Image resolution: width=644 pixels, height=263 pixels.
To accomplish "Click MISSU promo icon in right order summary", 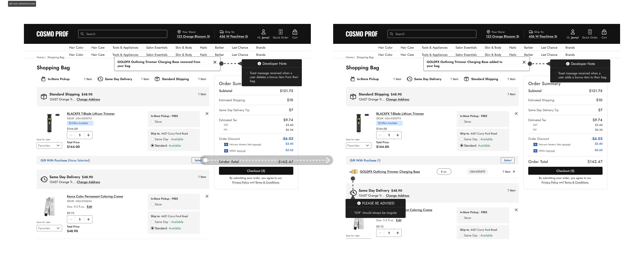I will coord(535,151).
